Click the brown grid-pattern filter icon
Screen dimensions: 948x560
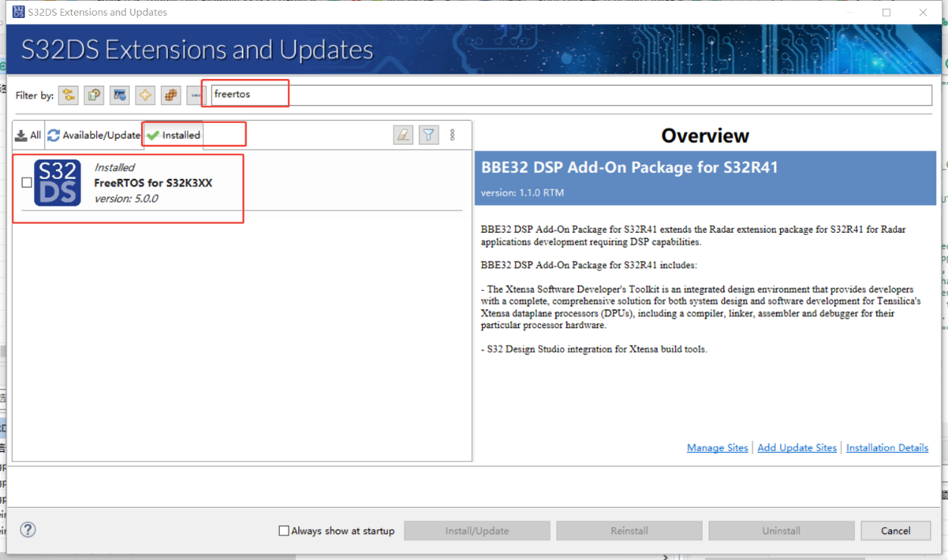point(171,95)
